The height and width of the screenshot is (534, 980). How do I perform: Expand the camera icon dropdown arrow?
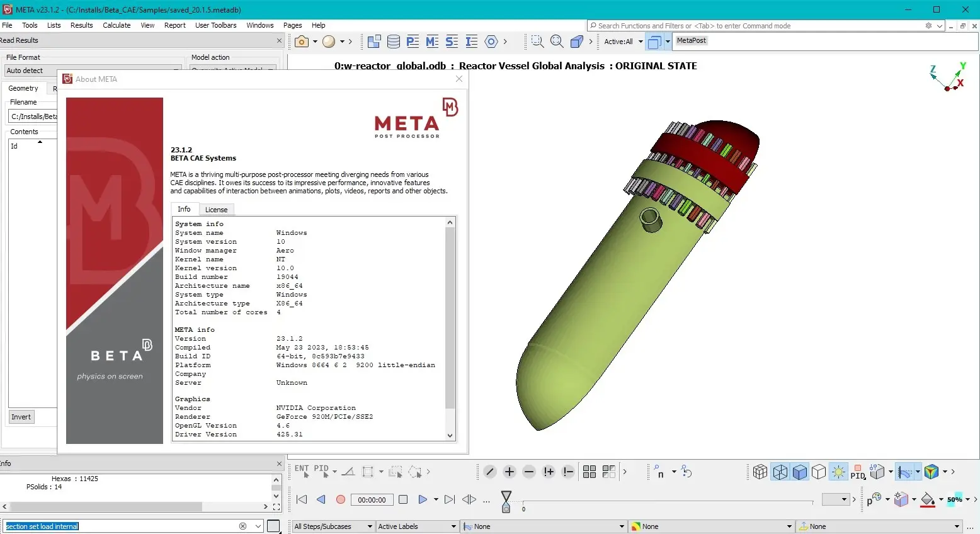315,42
